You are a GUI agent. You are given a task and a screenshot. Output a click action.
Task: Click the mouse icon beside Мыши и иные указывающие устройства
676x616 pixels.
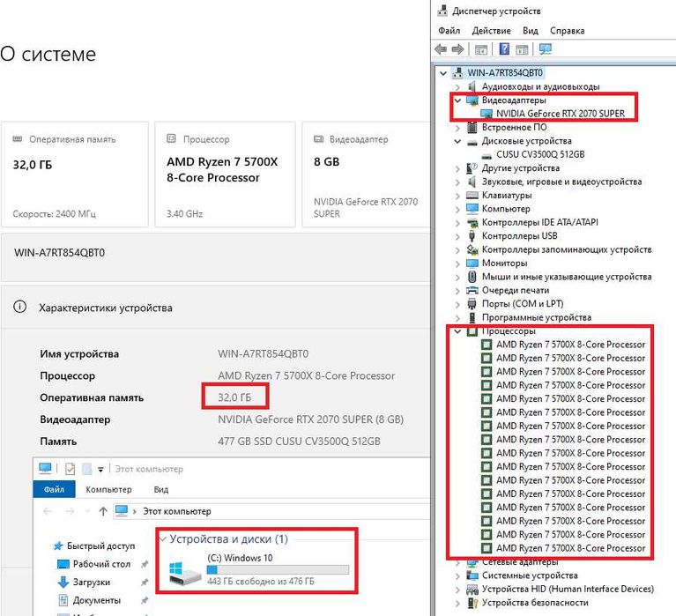tap(472, 277)
